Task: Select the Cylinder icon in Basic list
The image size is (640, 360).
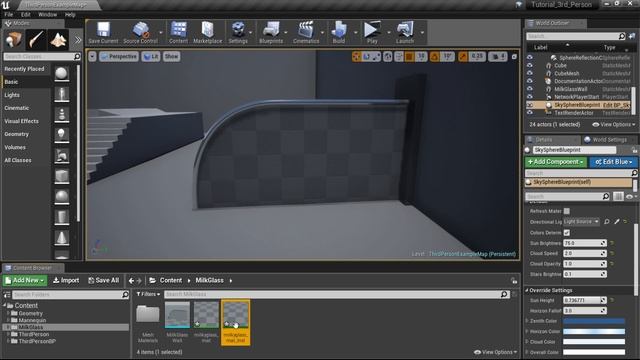Action: [x=62, y=217]
